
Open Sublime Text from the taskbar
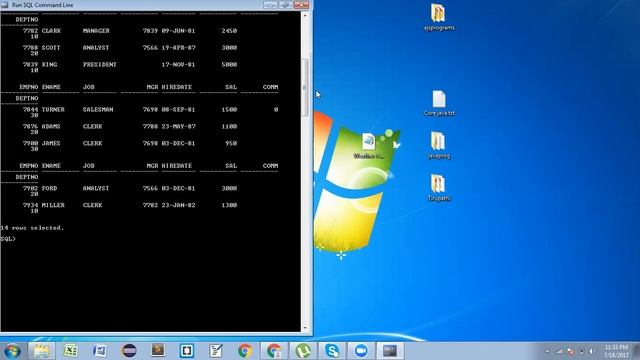pyautogui.click(x=158, y=351)
